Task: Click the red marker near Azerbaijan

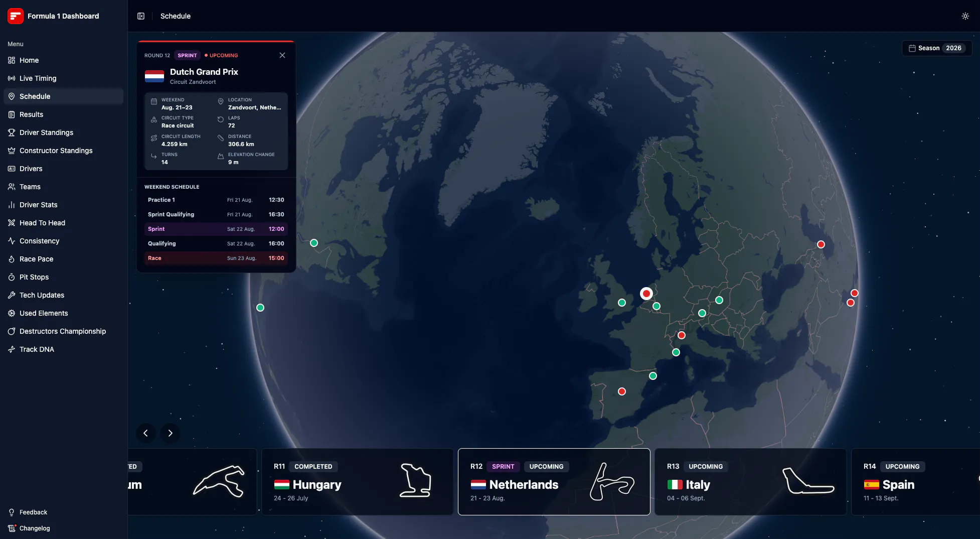Action: point(821,244)
